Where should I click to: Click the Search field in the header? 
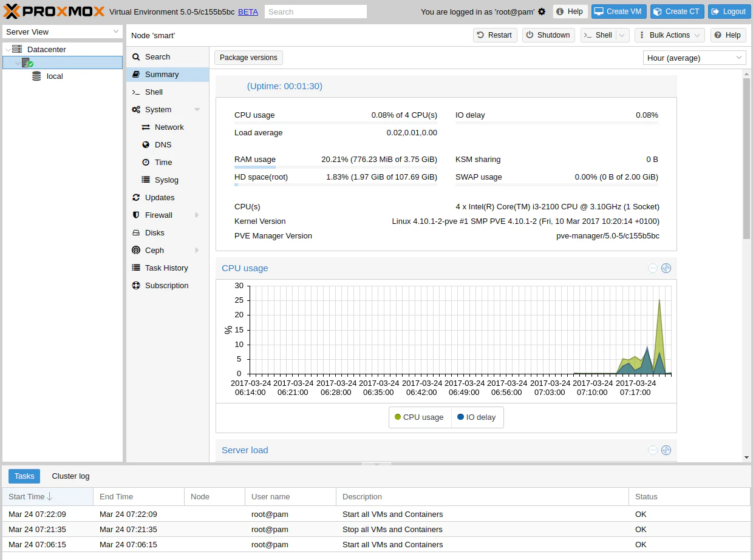tap(316, 12)
